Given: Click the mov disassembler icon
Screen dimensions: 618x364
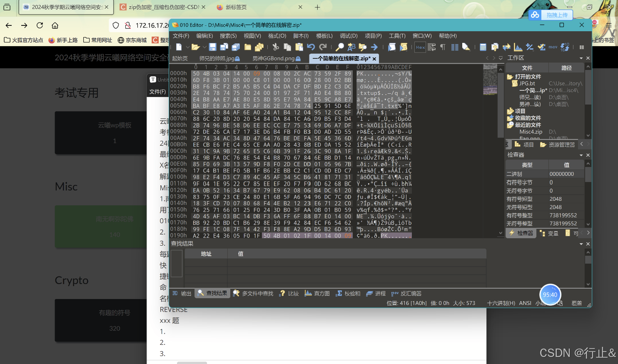Looking at the screenshot, I should (553, 47).
